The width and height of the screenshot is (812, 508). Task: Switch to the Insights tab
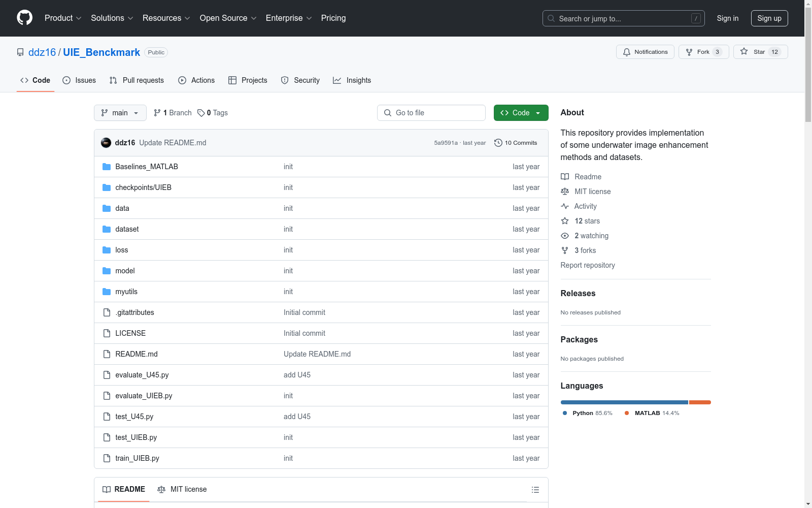click(352, 80)
